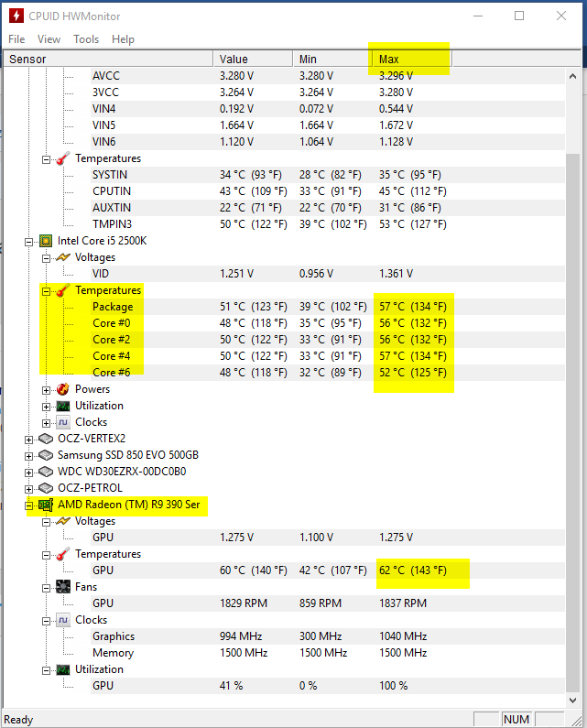Select the Memory clock row
This screenshot has height=728, width=587.
pyautogui.click(x=328, y=653)
